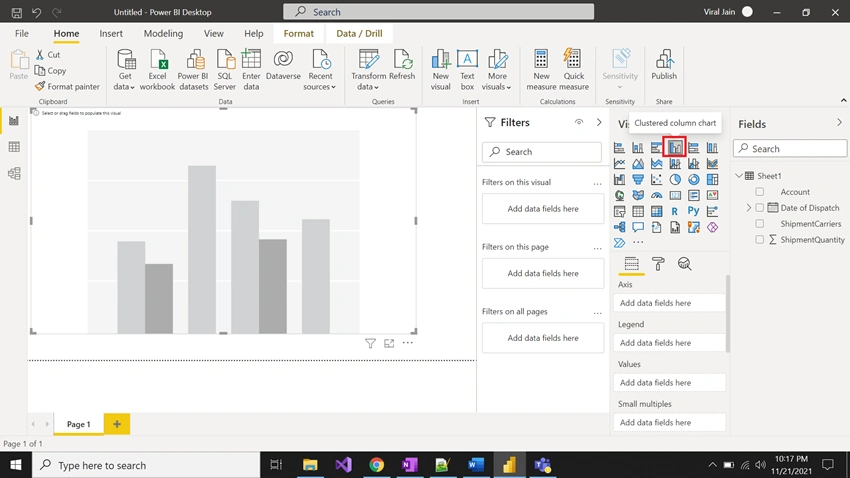Check the ShipmentCarriers field

759,223
